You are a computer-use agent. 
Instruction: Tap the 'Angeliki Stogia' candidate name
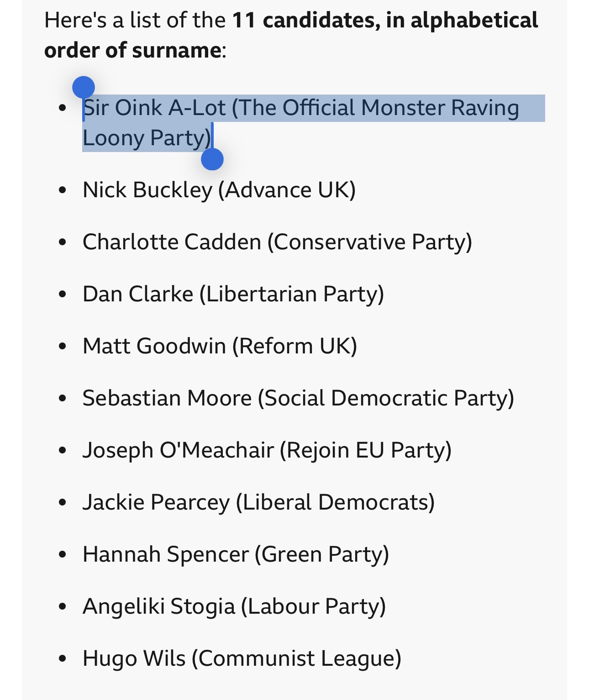(158, 606)
